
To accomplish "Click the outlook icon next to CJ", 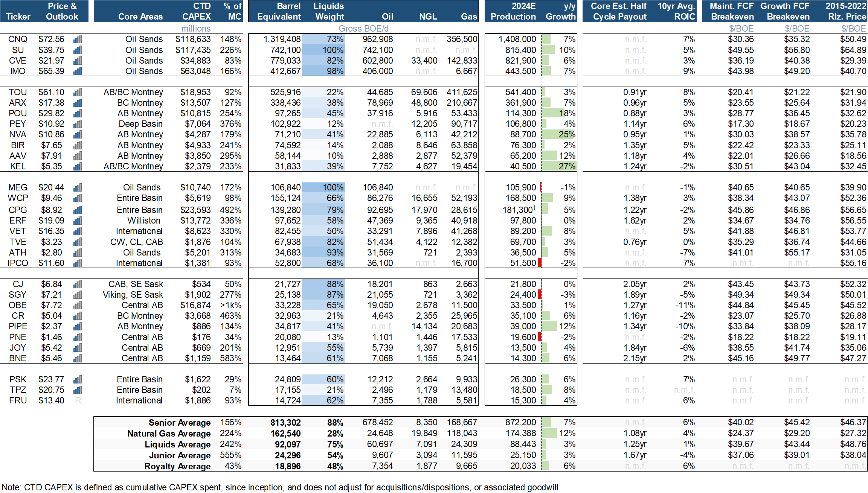I will [x=78, y=285].
